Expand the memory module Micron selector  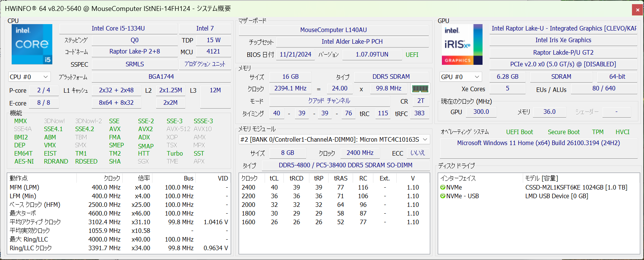334,139
